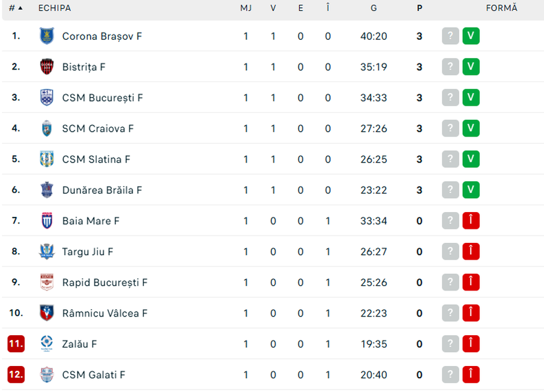This screenshot has width=544, height=392.
Task: Click the Rapid București F crest icon
Action: click(x=47, y=283)
